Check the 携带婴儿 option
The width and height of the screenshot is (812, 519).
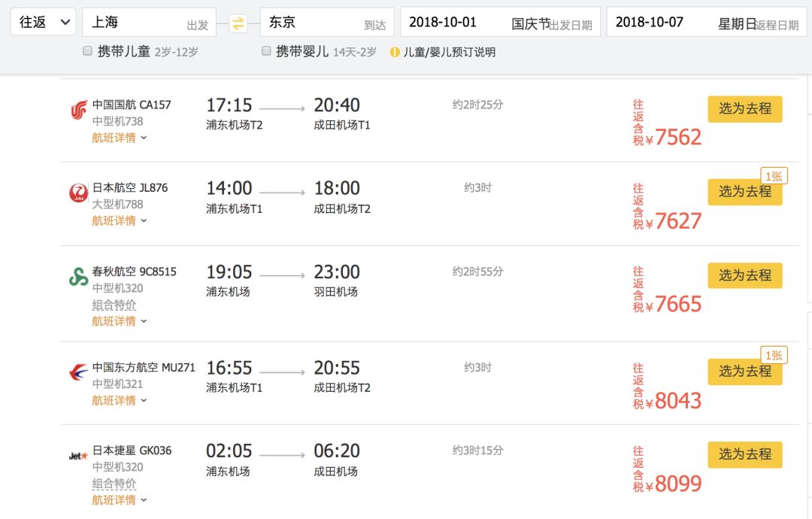click(265, 52)
